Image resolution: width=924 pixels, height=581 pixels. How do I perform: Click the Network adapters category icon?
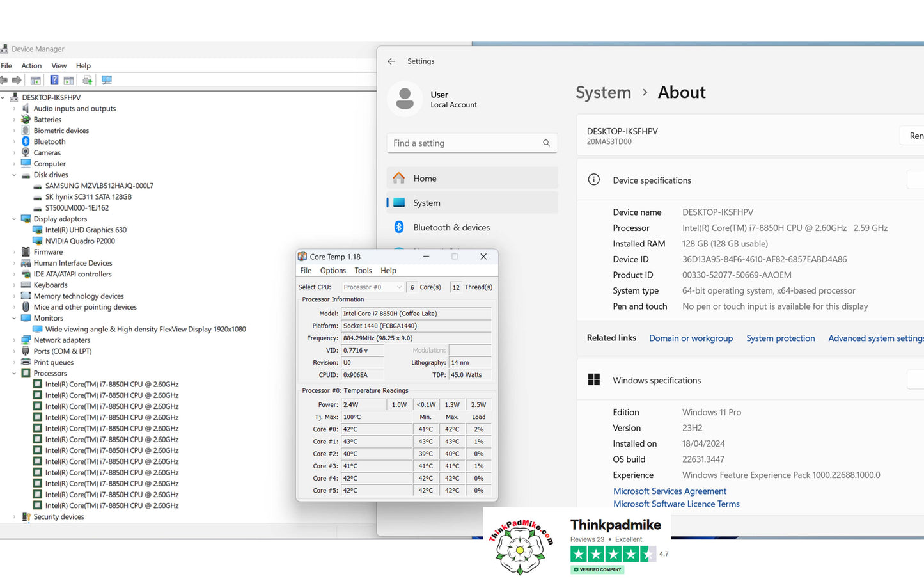[x=26, y=340]
